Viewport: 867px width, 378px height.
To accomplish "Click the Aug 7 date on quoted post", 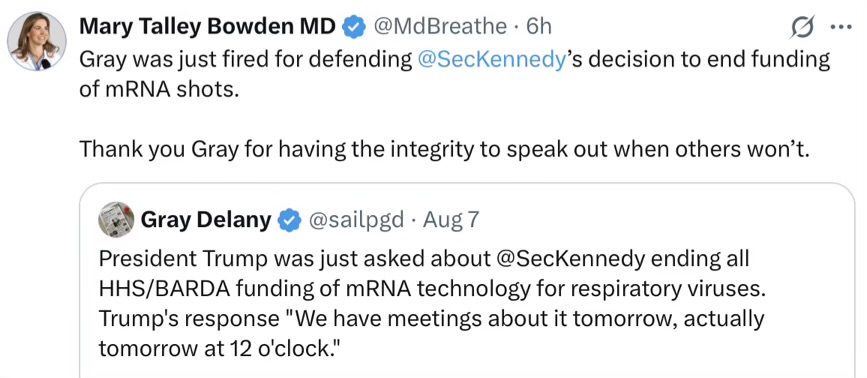I will [x=451, y=220].
